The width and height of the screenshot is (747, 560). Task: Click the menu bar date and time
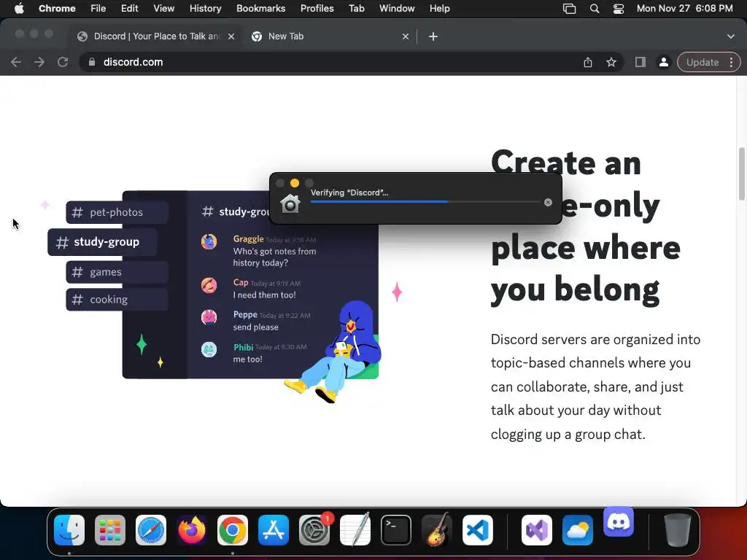pos(684,9)
